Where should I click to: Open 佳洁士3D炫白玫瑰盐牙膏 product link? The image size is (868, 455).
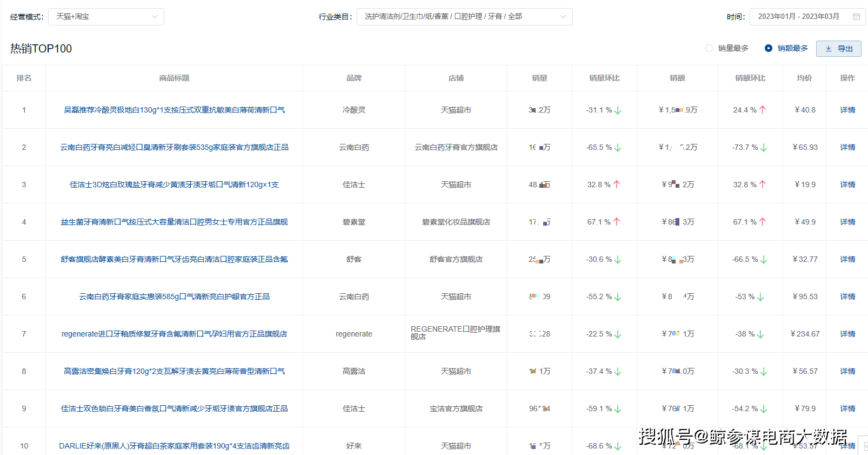coord(174,184)
